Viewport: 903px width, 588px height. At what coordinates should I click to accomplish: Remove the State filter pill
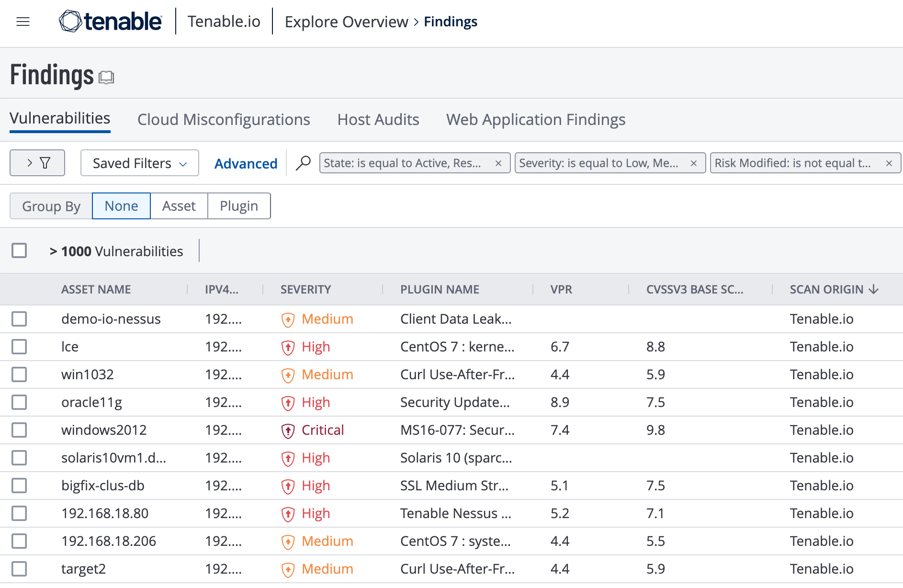coord(498,163)
